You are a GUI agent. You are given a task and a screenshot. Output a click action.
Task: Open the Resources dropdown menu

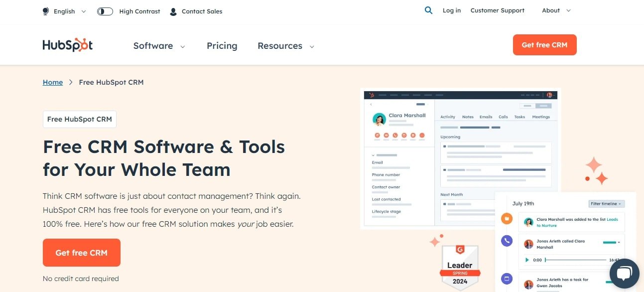(286, 46)
